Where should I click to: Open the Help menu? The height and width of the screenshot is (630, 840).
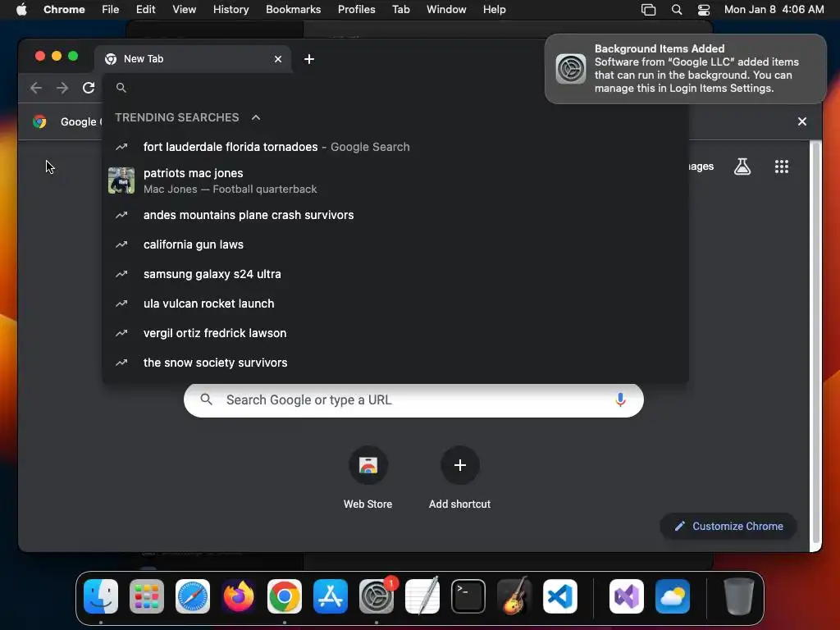[494, 10]
